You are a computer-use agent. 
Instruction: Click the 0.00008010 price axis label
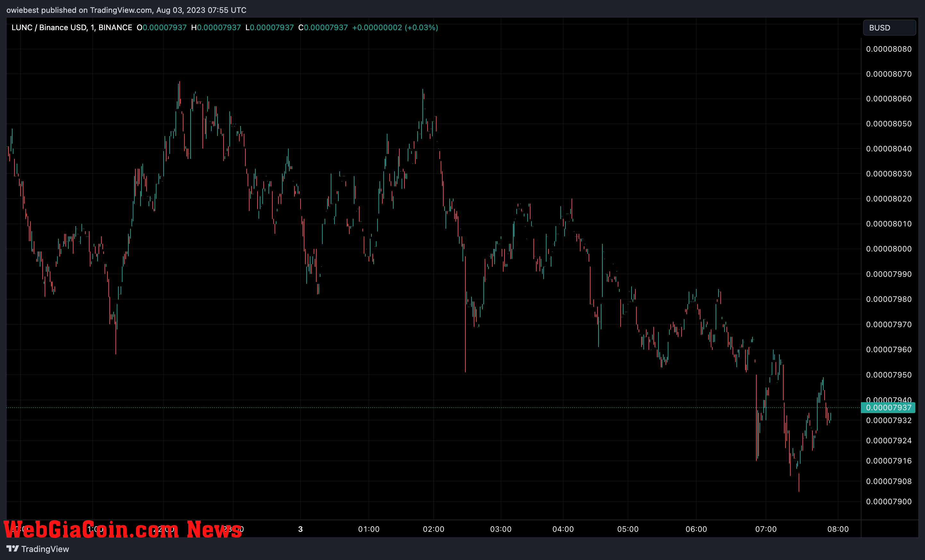click(x=888, y=224)
